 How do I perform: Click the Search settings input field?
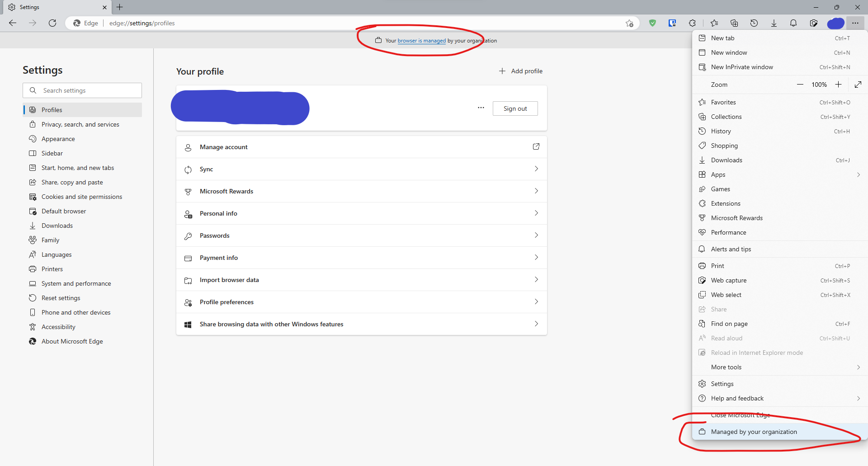pos(82,90)
